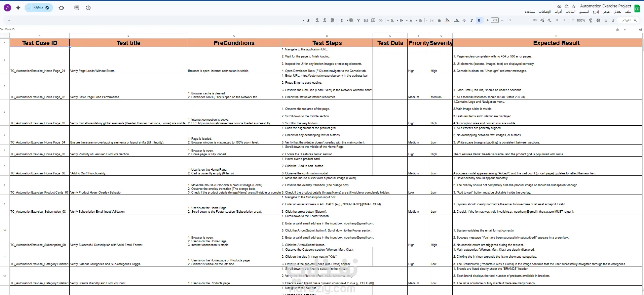The image size is (644, 295).
Task: Open the ملف (File) menu
Action: click(628, 12)
